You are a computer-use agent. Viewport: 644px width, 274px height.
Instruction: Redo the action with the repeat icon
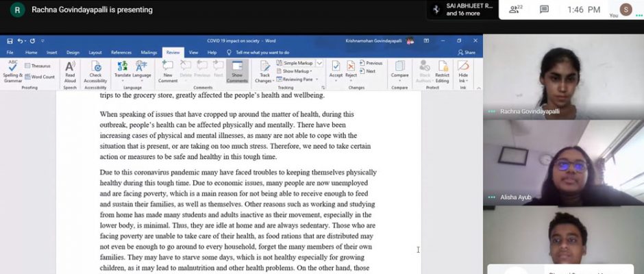pos(32,40)
